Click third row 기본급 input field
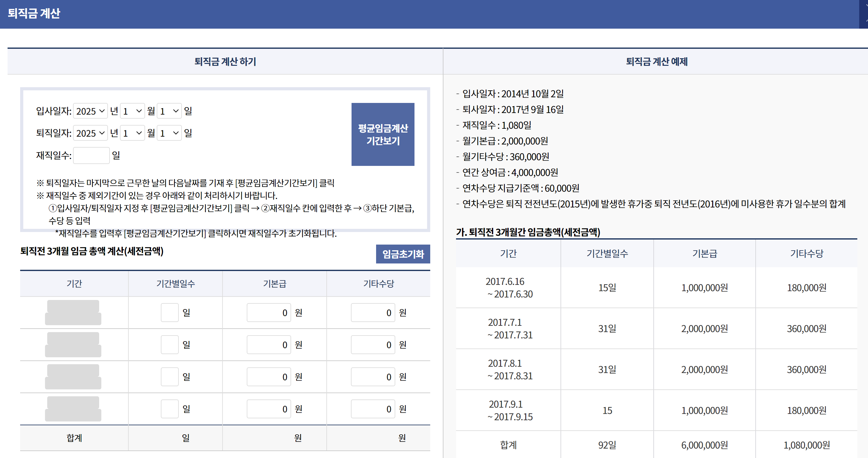868x458 pixels. tap(268, 376)
